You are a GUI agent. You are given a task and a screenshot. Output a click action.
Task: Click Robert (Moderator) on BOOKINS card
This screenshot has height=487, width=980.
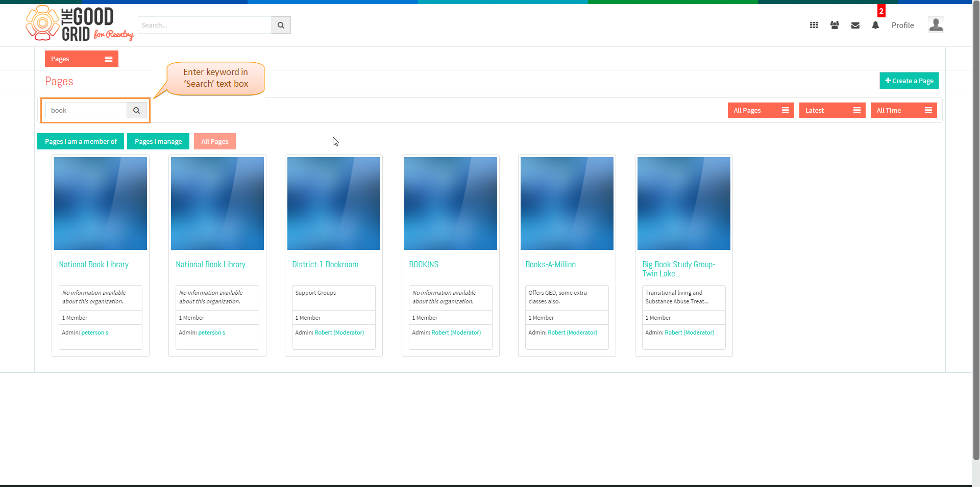(456, 332)
